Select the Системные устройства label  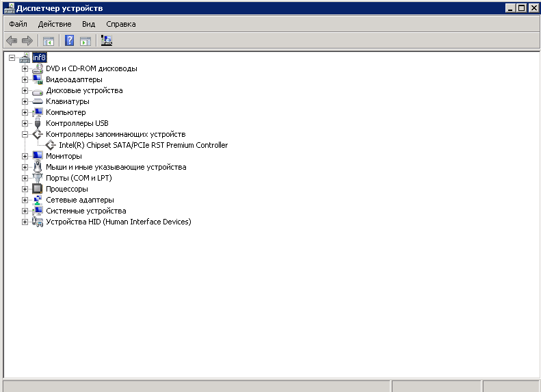[x=86, y=211]
